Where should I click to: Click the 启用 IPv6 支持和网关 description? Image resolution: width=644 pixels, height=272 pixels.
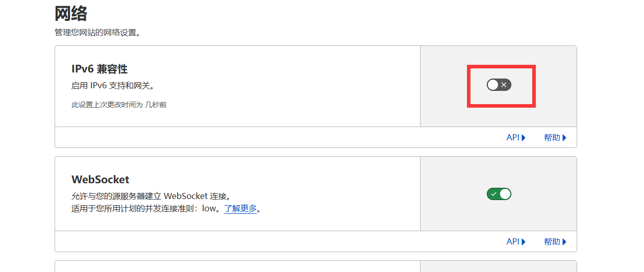113,85
